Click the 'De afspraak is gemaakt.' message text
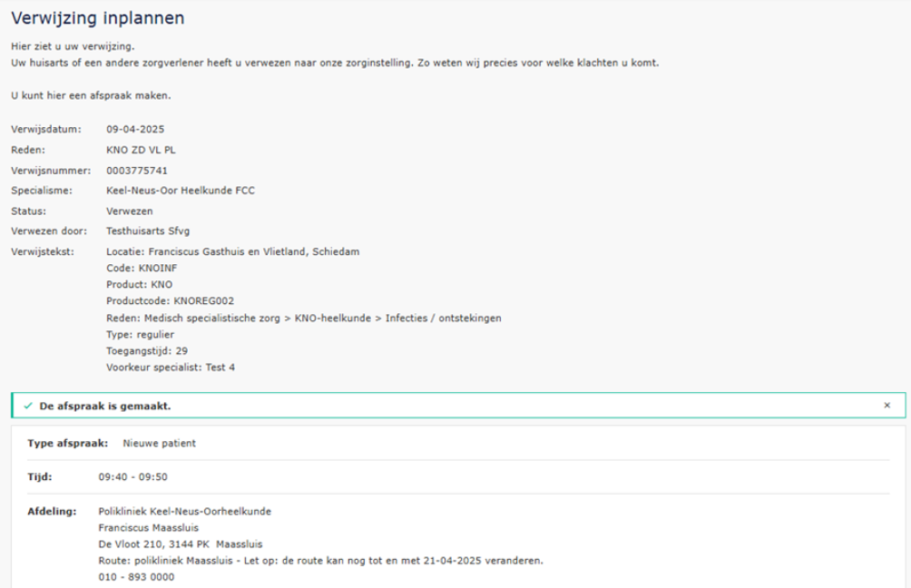The image size is (911, 588). (x=105, y=406)
